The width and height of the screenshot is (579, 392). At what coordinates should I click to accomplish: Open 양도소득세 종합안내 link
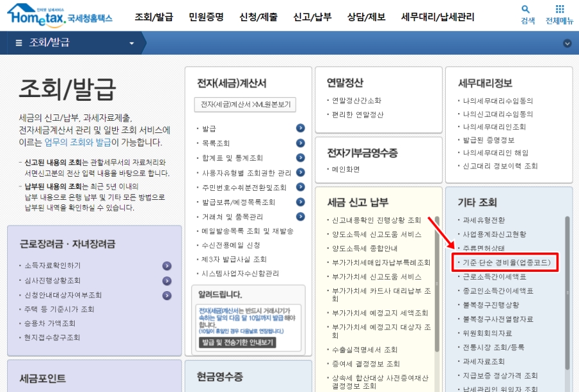pos(365,249)
